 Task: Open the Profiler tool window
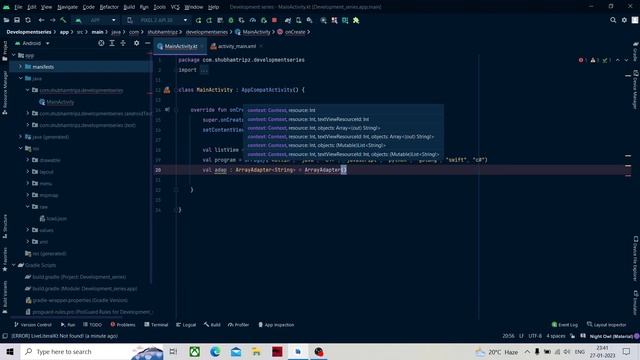[238, 325]
